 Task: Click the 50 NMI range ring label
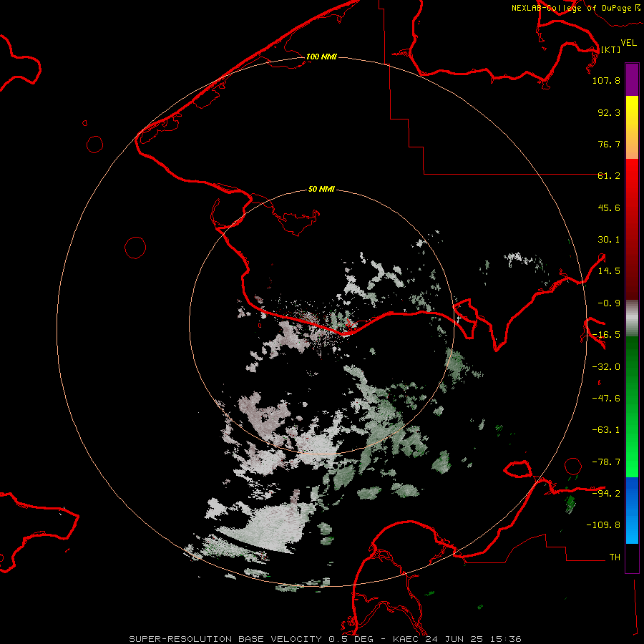point(321,189)
